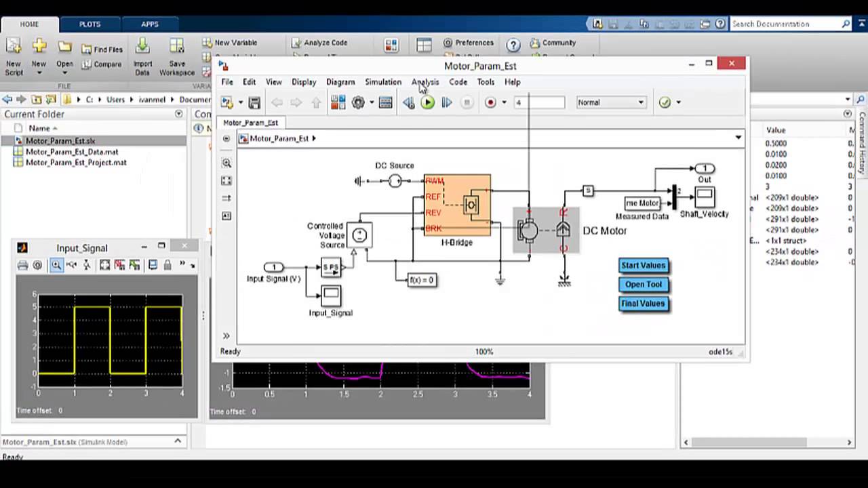868x488 pixels.
Task: Click the Model Configuration gear icon
Action: click(x=358, y=102)
